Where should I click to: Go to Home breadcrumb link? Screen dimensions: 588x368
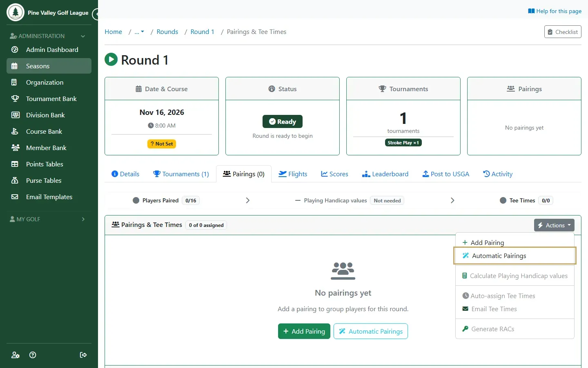tap(113, 31)
